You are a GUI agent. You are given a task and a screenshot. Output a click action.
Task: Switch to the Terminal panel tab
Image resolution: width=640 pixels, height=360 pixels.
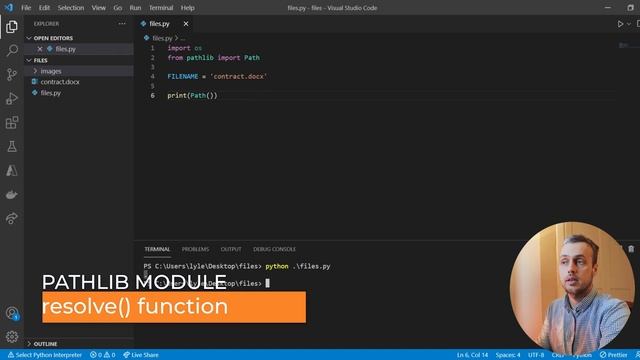(157, 249)
